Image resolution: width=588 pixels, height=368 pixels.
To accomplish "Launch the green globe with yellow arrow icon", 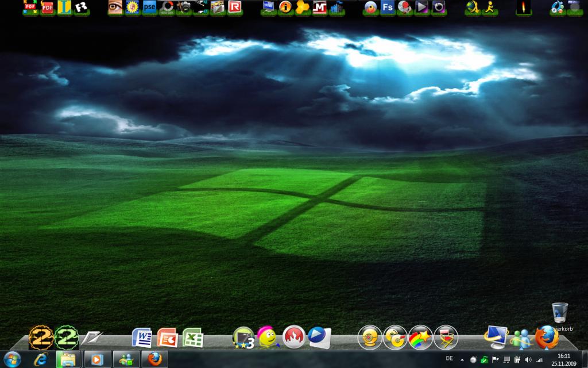I will (x=473, y=7).
